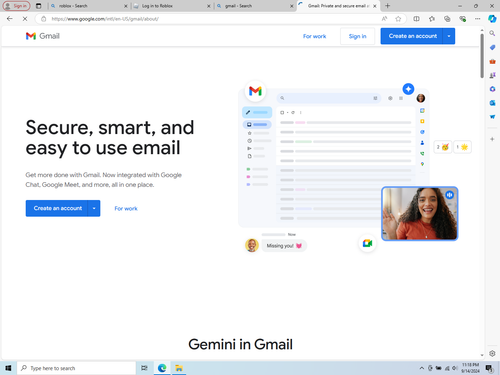Viewport: 500px width, 375px height.
Task: Open Task View on taskbar
Action: click(144, 368)
